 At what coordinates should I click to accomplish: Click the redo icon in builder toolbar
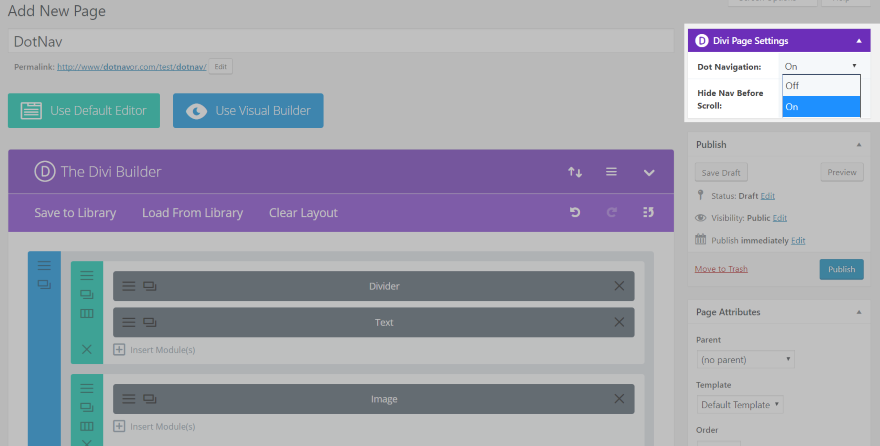(612, 212)
